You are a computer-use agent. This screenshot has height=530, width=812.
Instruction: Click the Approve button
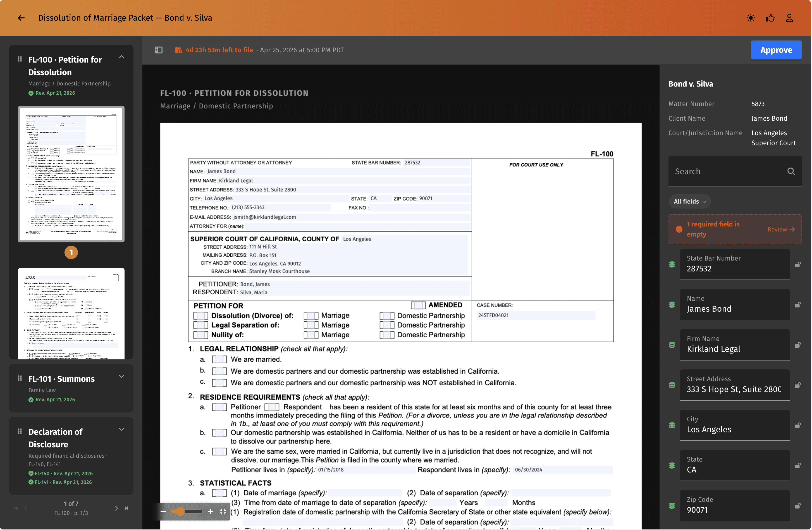click(x=776, y=50)
